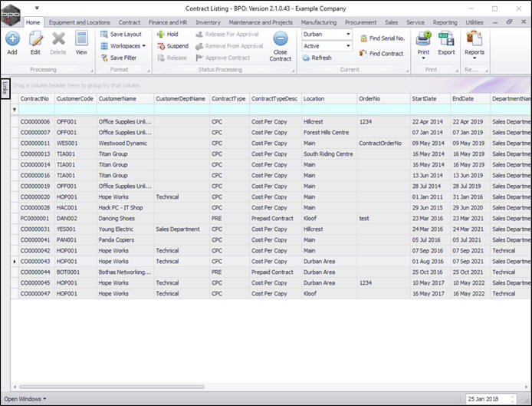
Task: Click Release For Approval
Action: tap(228, 35)
